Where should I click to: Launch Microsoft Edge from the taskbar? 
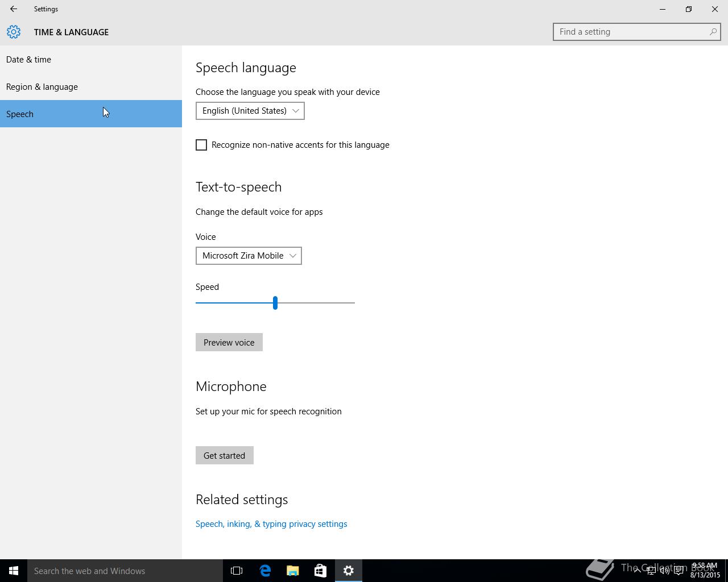[265, 571]
